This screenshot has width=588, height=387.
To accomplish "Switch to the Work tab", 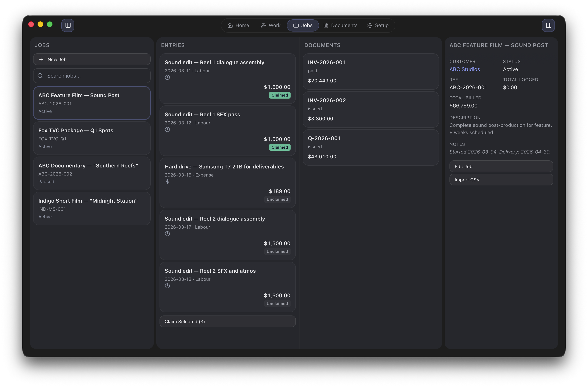I will tap(271, 25).
